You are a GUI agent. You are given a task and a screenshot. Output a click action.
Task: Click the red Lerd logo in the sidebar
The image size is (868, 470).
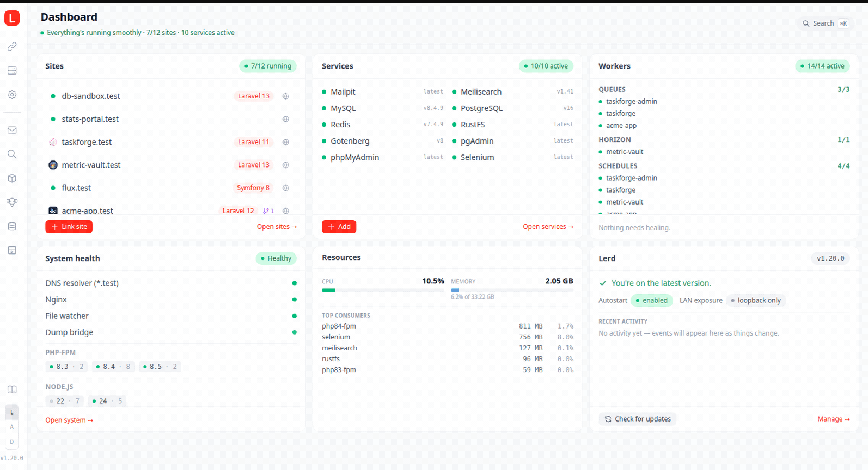pyautogui.click(x=12, y=18)
